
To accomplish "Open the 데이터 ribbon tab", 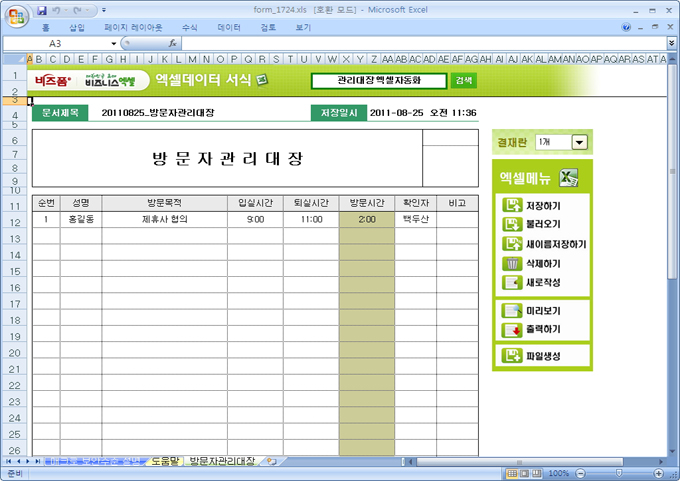I will point(229,28).
